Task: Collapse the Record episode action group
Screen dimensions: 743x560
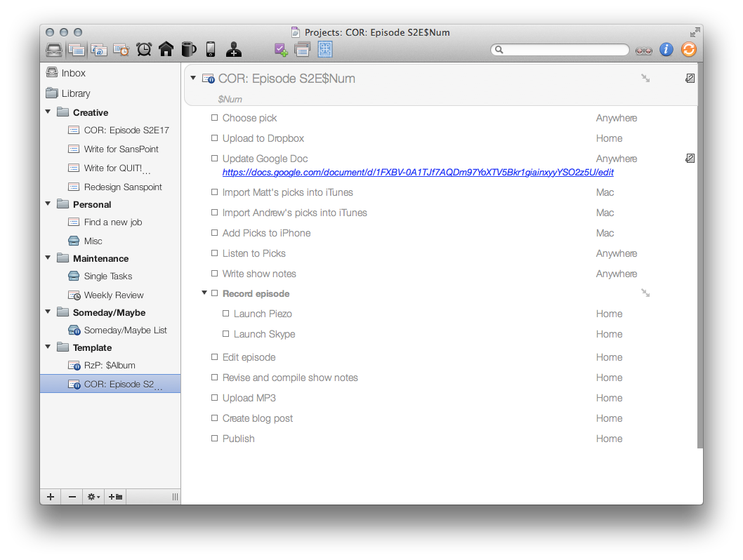Action: point(204,293)
